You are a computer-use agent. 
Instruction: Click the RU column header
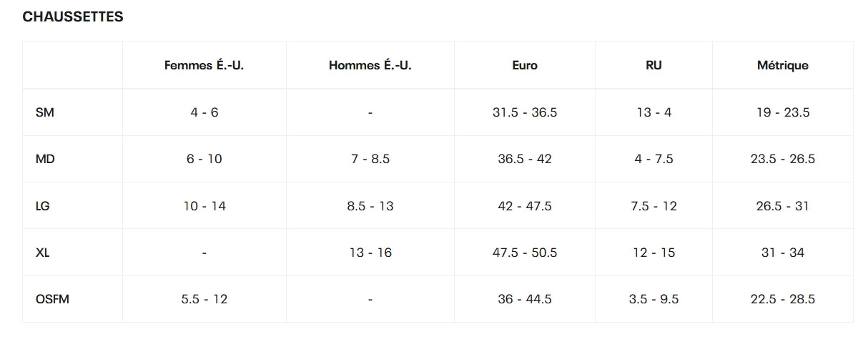[x=654, y=65]
